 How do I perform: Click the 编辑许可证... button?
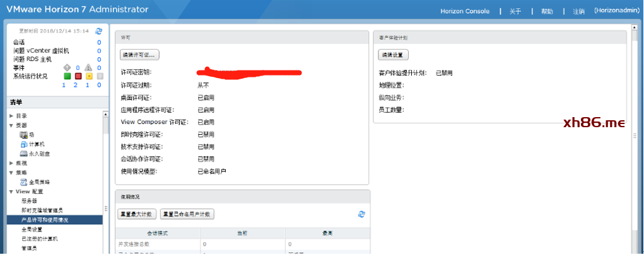(140, 55)
